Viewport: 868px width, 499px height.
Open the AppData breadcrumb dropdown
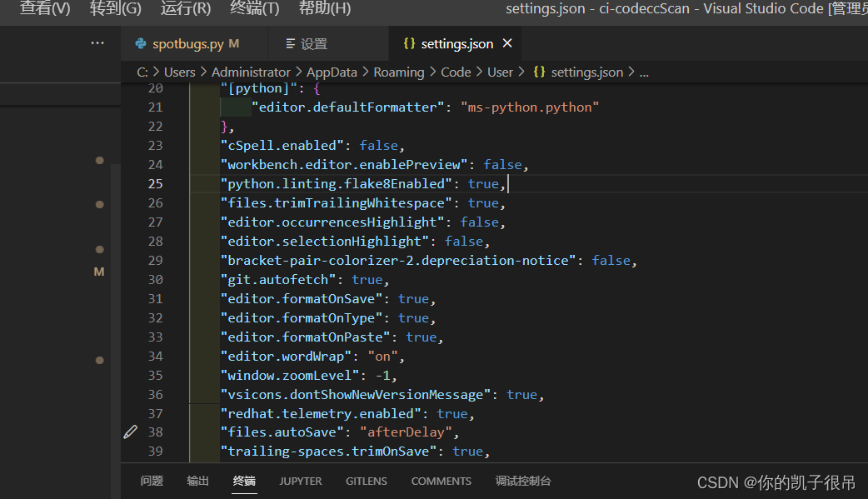332,72
